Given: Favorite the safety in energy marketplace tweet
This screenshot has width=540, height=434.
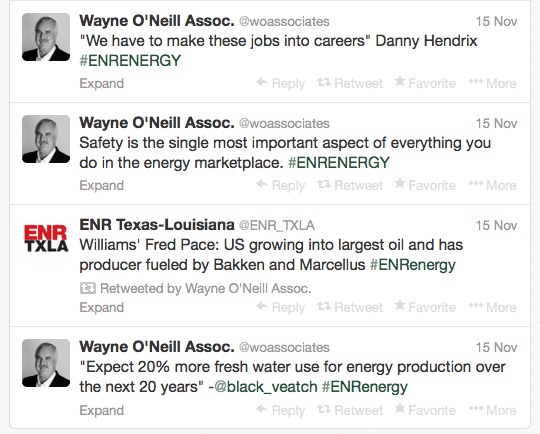Looking at the screenshot, I should (x=425, y=185).
